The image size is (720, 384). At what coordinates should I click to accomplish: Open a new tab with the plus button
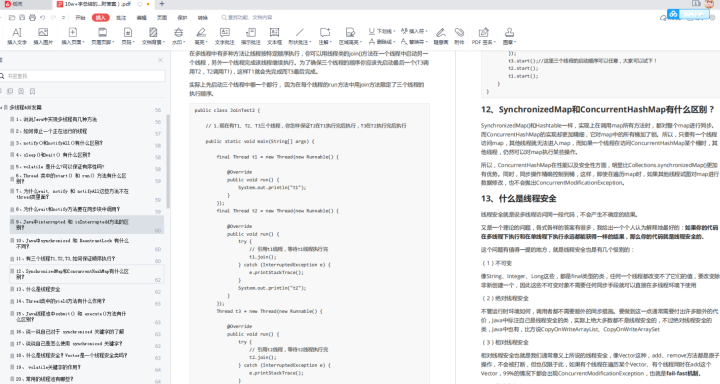tap(162, 4)
